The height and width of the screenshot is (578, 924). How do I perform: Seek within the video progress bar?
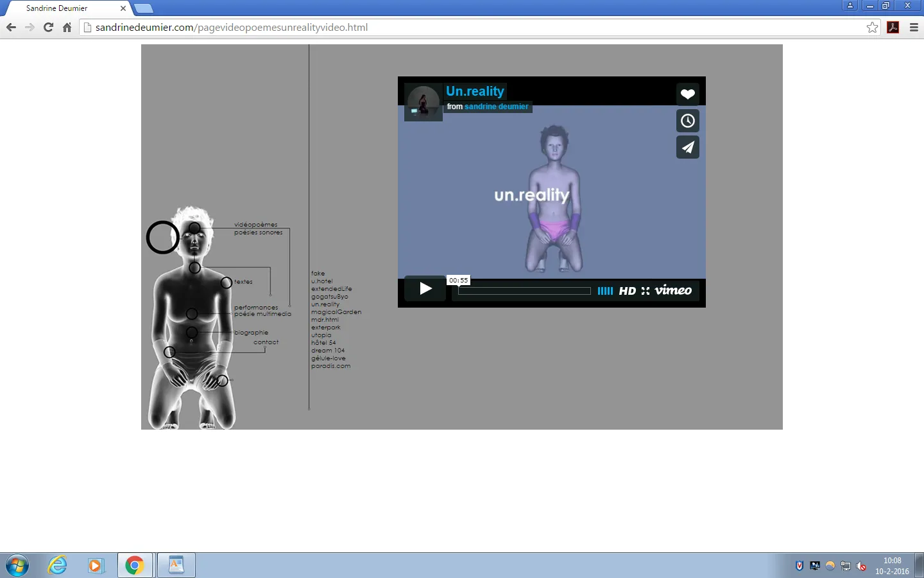(524, 291)
